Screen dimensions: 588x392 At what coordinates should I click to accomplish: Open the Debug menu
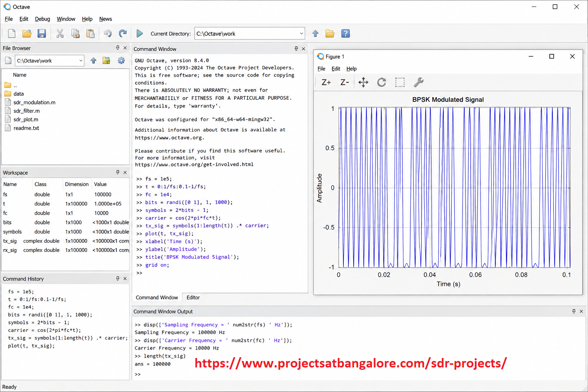click(x=42, y=19)
